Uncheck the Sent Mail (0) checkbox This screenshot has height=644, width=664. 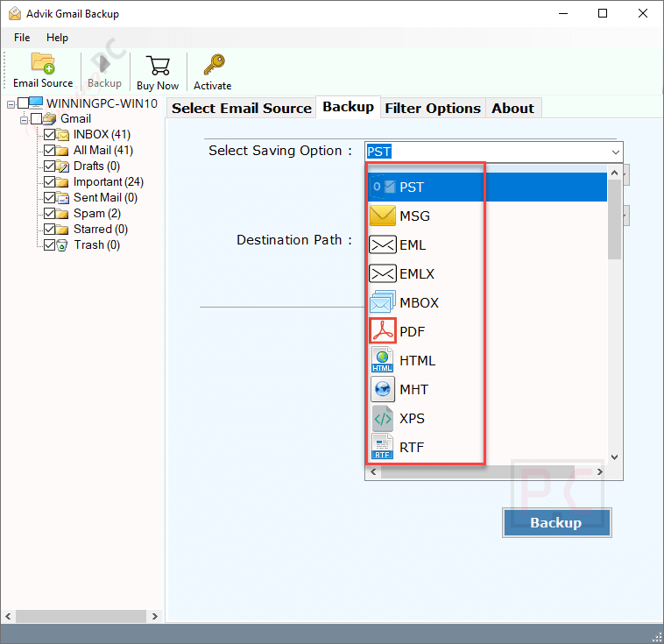pos(49,198)
